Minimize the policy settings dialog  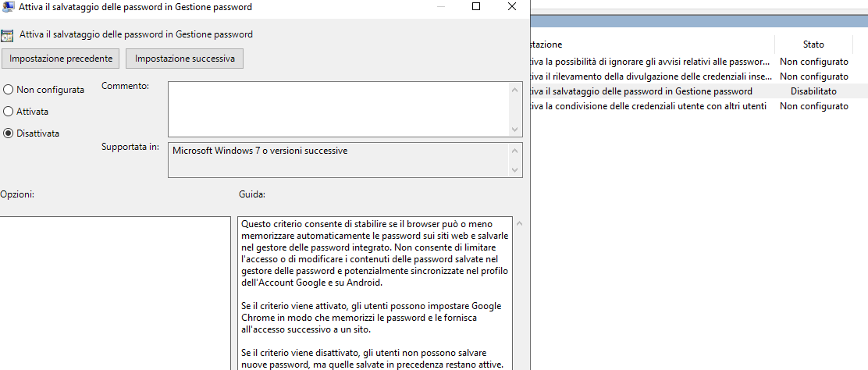441,7
